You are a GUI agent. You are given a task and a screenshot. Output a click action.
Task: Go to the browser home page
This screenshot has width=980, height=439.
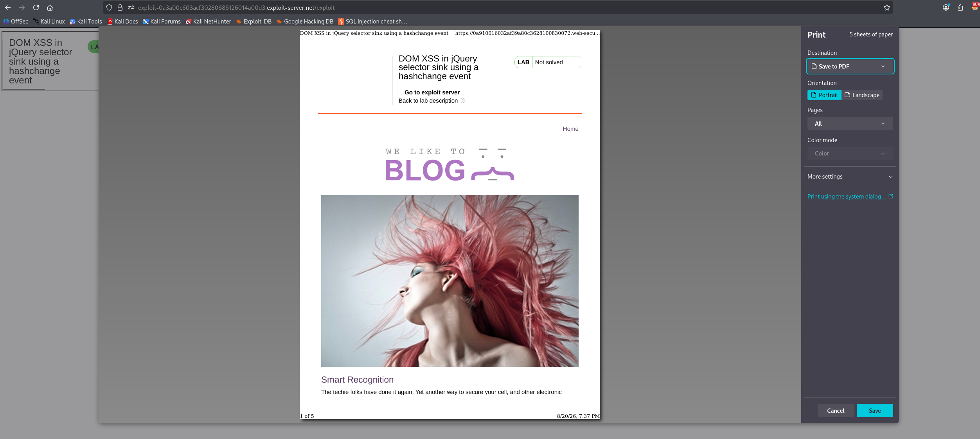point(50,7)
